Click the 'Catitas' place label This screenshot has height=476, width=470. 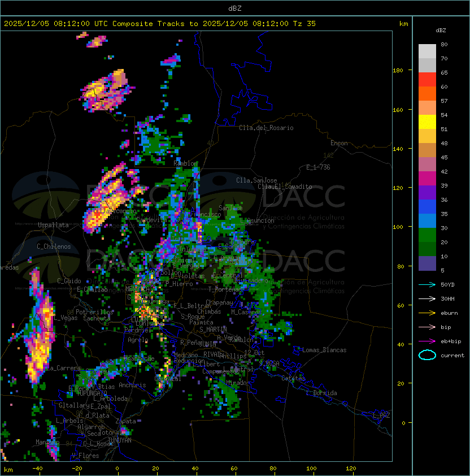[x=293, y=378]
